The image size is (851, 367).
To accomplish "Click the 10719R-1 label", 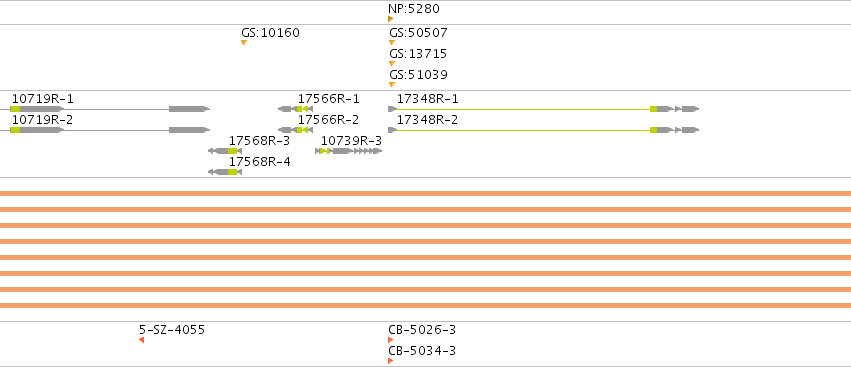I will click(42, 99).
